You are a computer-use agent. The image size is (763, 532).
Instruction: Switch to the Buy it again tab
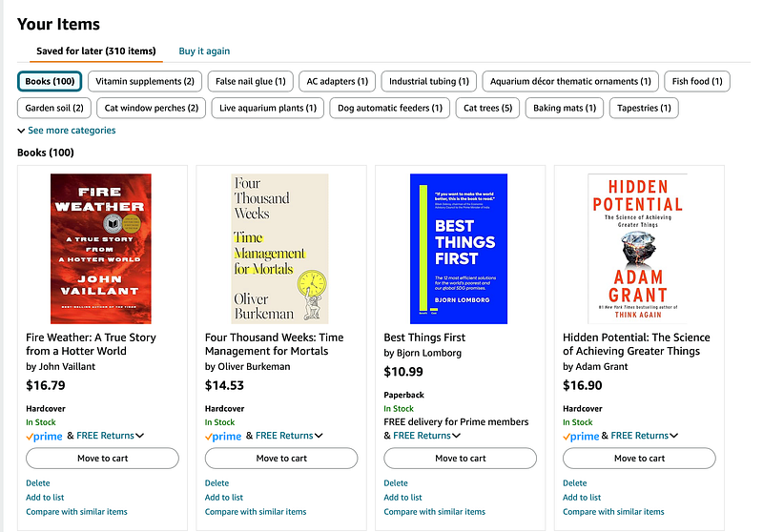pyautogui.click(x=204, y=51)
